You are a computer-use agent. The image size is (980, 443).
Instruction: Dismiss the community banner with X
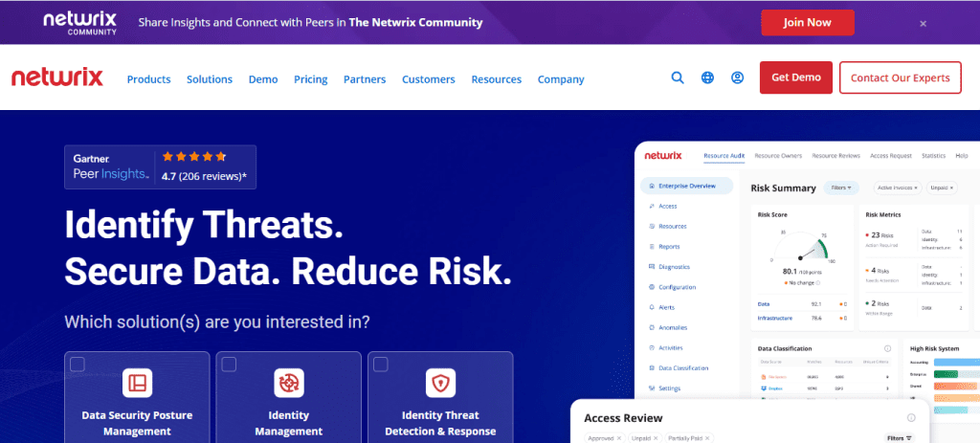(924, 24)
